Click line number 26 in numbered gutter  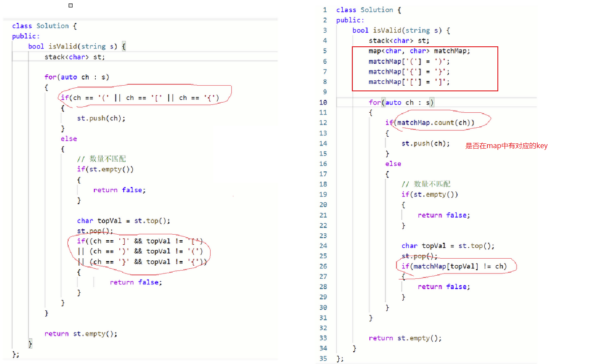(323, 266)
